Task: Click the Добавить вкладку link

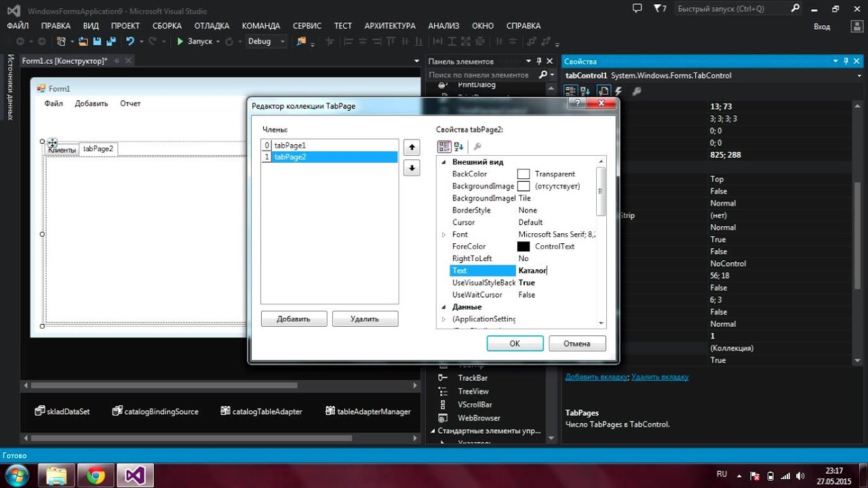Action: (x=597, y=377)
